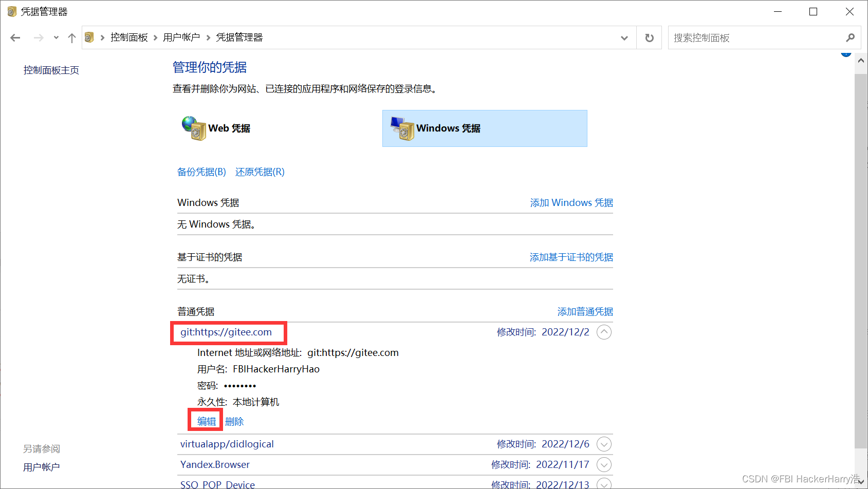The height and width of the screenshot is (489, 868).
Task: Click 备份凭据(B) link
Action: [201, 172]
